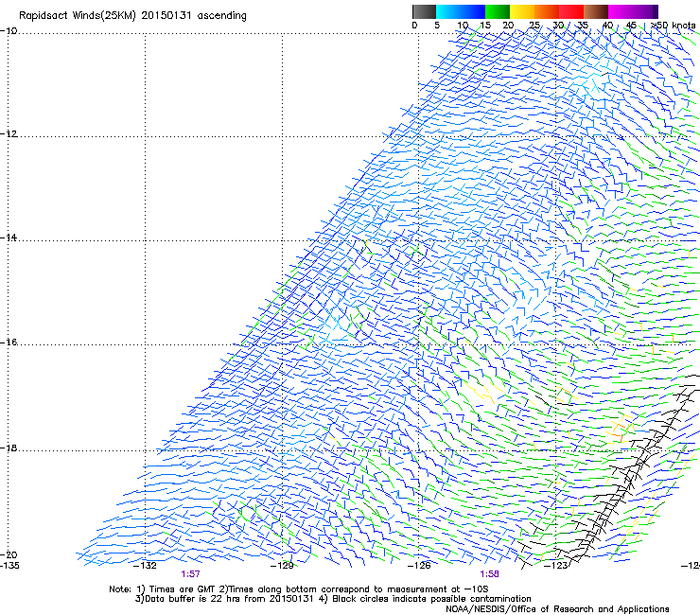Image resolution: width=700 pixels, height=615 pixels.
Task: Click the legend scale number '25'
Action: click(534, 26)
